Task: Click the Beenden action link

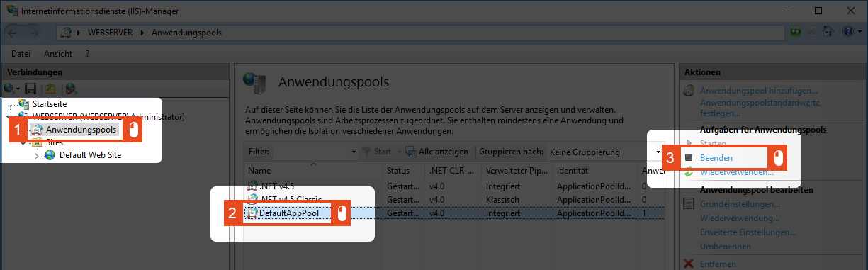Action: click(x=716, y=158)
